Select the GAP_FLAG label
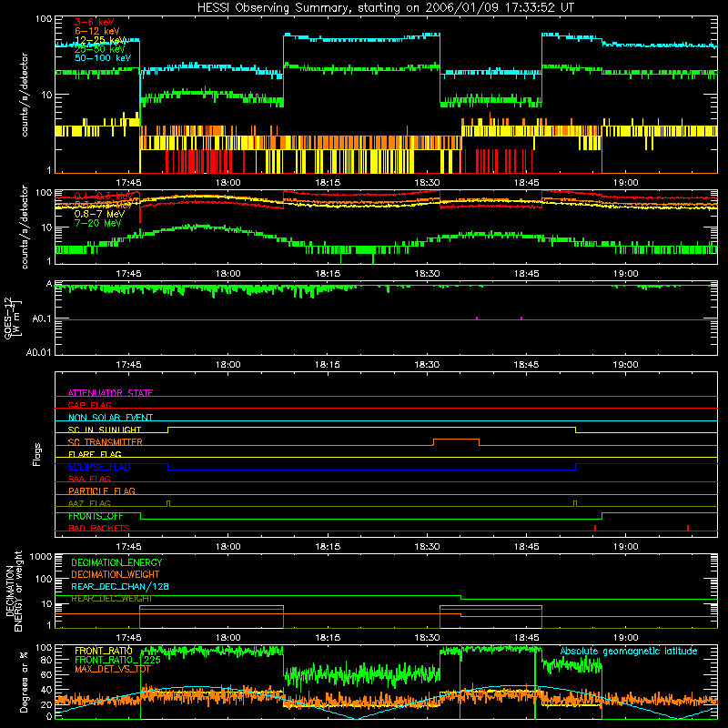Viewport: 728px width, 728px height. pyautogui.click(x=89, y=405)
